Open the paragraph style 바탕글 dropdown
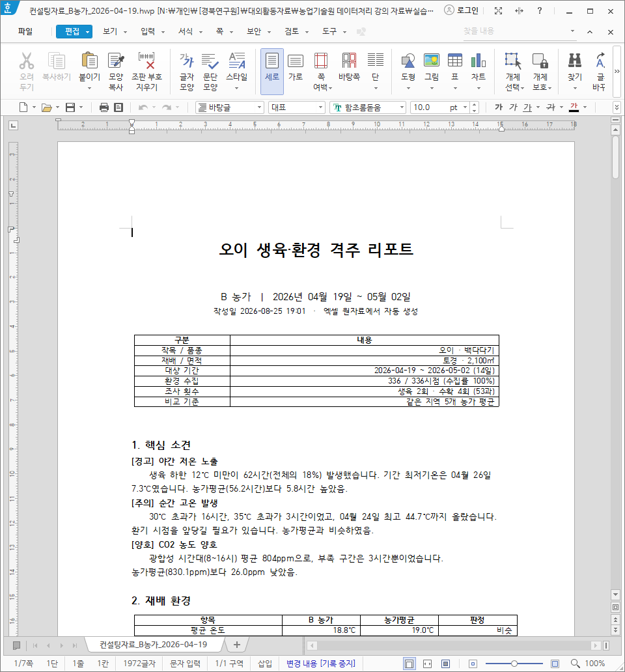This screenshot has height=672, width=625. coord(260,107)
